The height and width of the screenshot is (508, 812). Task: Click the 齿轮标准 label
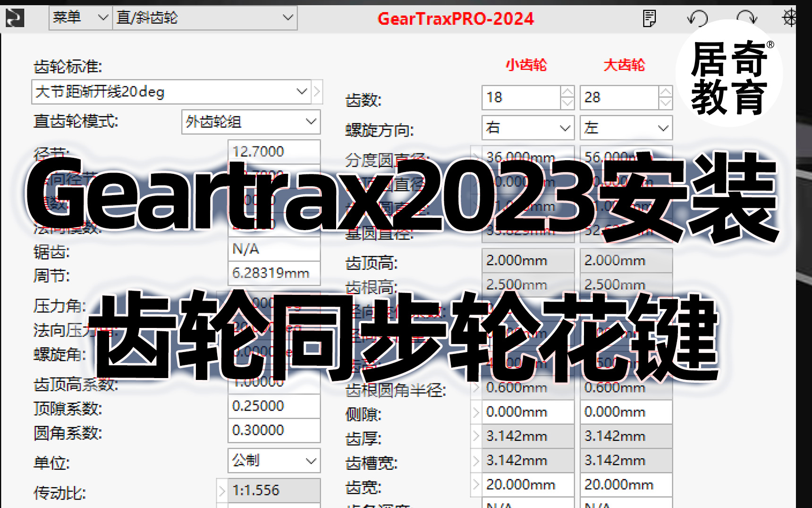pos(68,67)
